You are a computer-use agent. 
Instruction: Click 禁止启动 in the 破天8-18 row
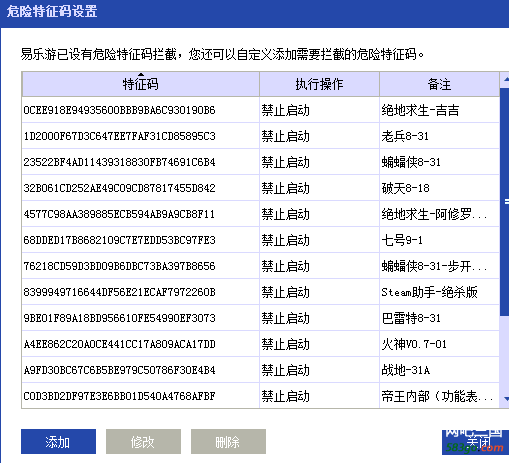click(x=286, y=188)
